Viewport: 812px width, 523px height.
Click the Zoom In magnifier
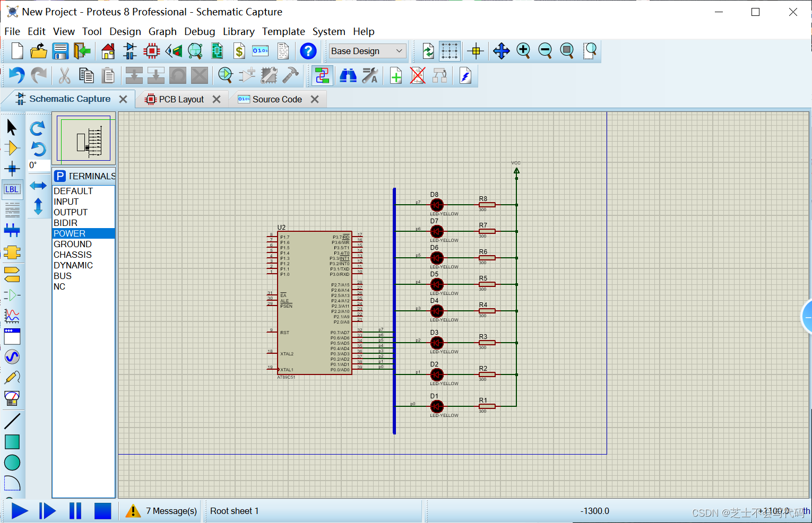coord(523,51)
